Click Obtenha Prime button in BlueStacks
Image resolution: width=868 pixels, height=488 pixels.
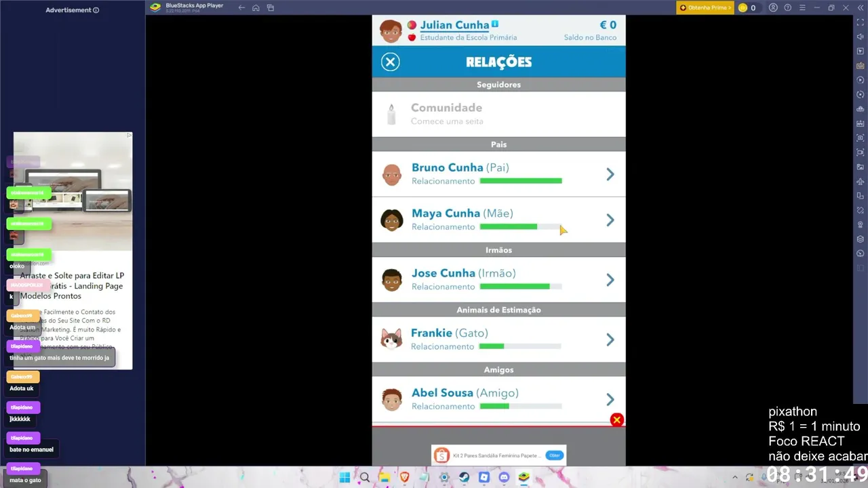tap(705, 7)
